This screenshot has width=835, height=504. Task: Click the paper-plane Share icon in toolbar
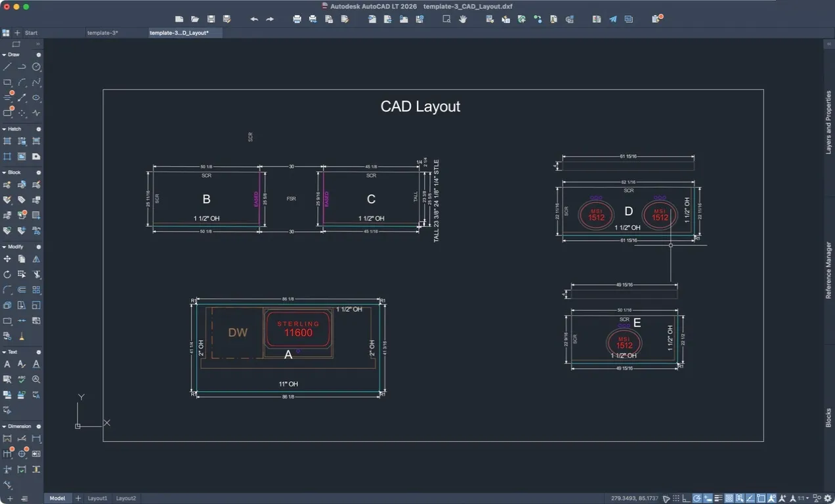612,19
